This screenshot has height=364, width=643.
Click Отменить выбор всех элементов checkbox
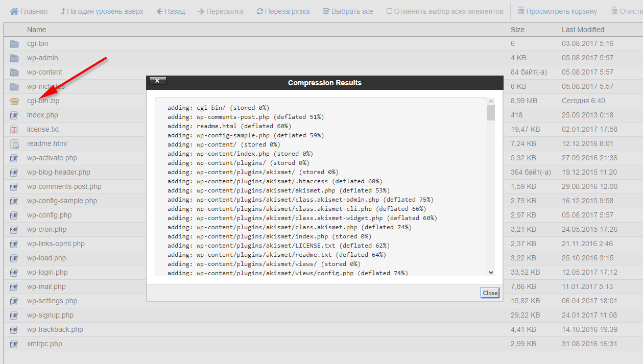pos(389,11)
